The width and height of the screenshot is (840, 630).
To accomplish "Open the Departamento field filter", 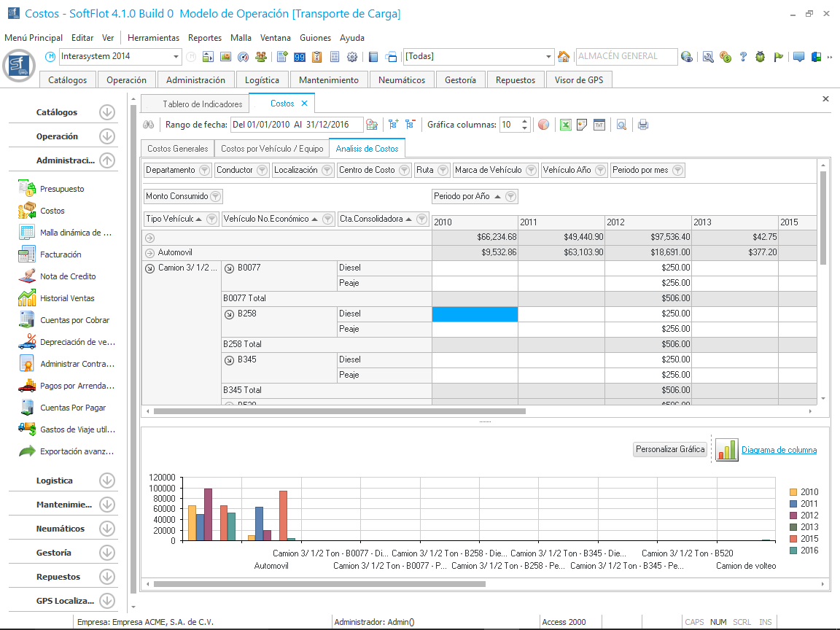I will (x=204, y=171).
